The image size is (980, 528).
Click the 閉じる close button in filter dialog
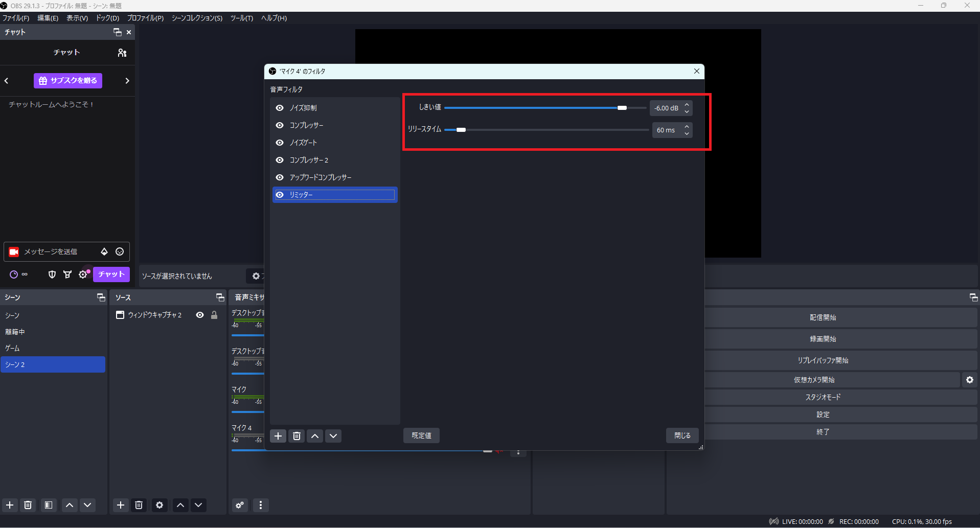click(682, 435)
